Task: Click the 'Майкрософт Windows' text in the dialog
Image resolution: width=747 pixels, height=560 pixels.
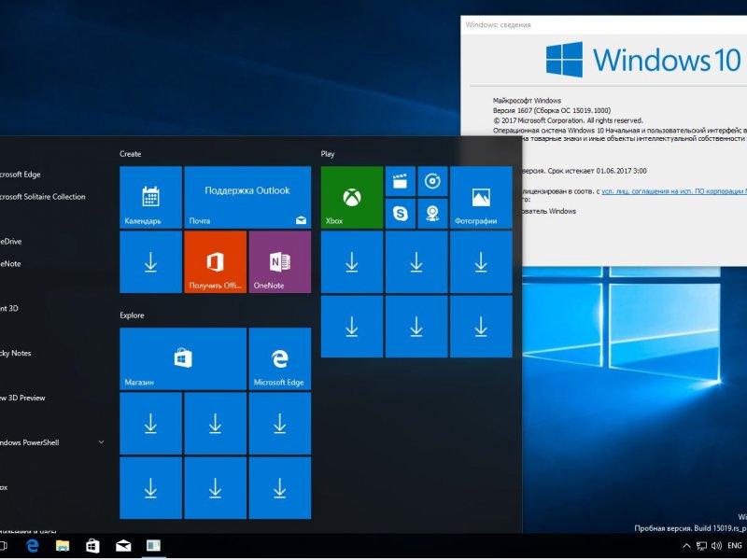Action: 527,101
